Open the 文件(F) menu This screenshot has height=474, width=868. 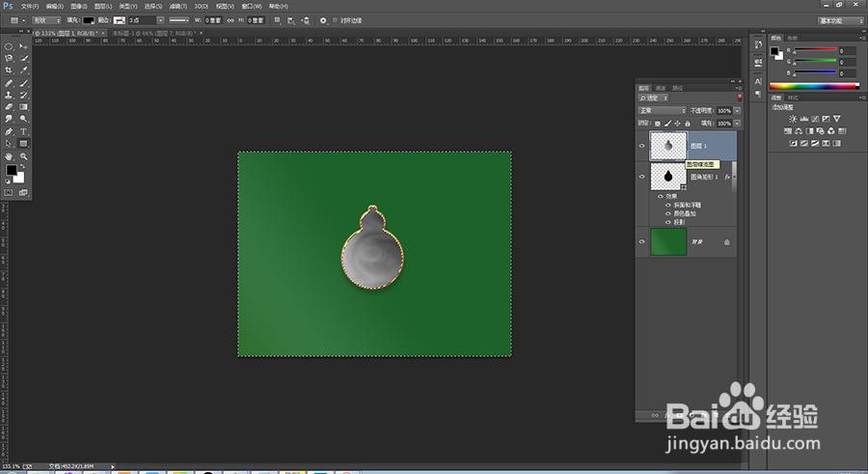click(30, 6)
